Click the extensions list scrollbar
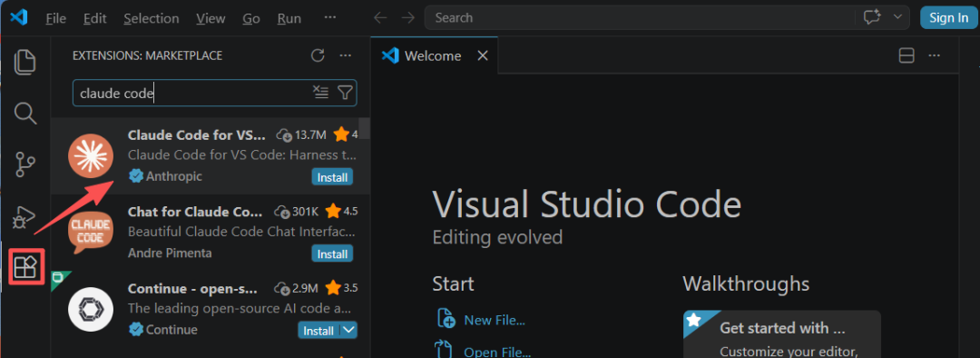 pos(365,128)
